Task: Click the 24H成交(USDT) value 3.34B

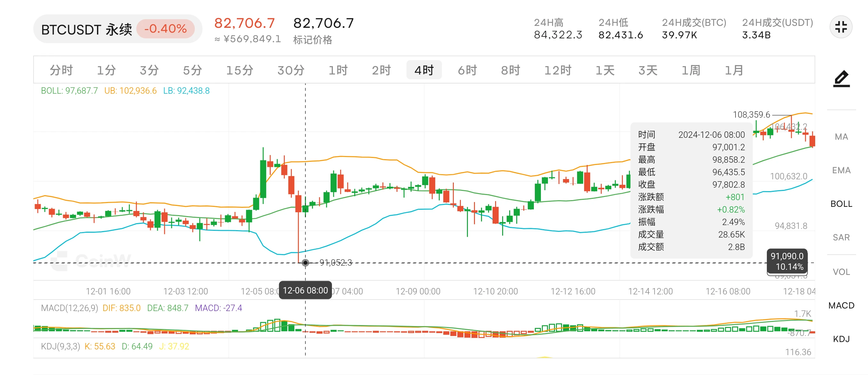Action: [756, 35]
